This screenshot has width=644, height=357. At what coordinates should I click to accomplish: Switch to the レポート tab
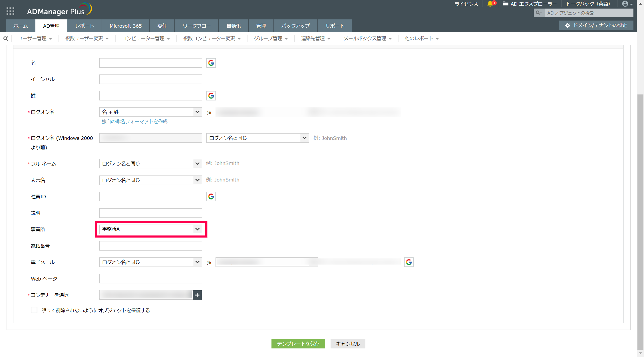[84, 26]
